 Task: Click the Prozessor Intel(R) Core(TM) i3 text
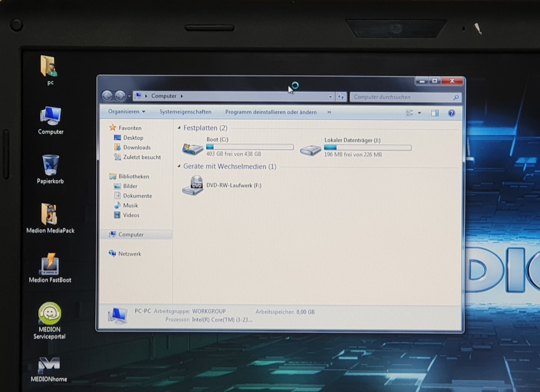tap(222, 320)
